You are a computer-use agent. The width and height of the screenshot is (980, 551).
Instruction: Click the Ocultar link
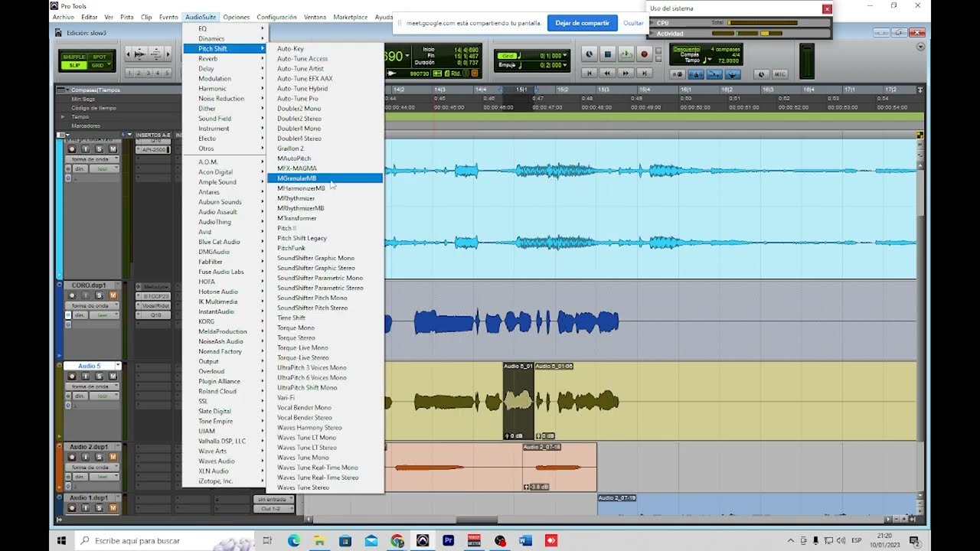tap(633, 23)
